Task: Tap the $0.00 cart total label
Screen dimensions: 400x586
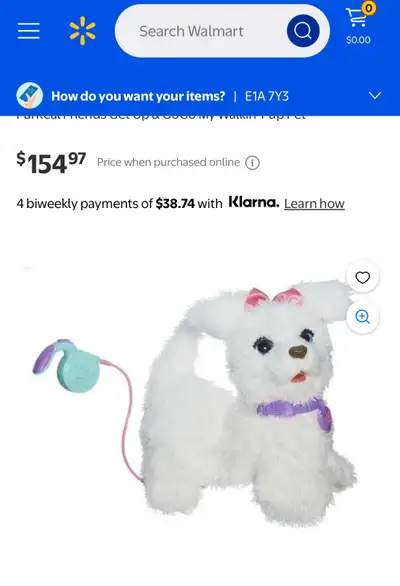Action: pyautogui.click(x=358, y=40)
